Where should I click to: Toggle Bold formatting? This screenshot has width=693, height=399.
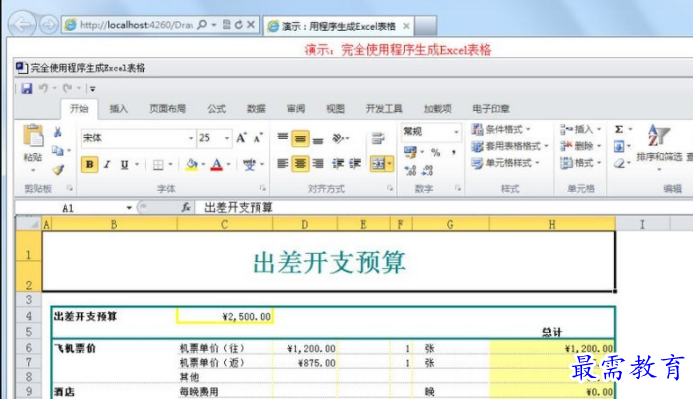(x=89, y=164)
